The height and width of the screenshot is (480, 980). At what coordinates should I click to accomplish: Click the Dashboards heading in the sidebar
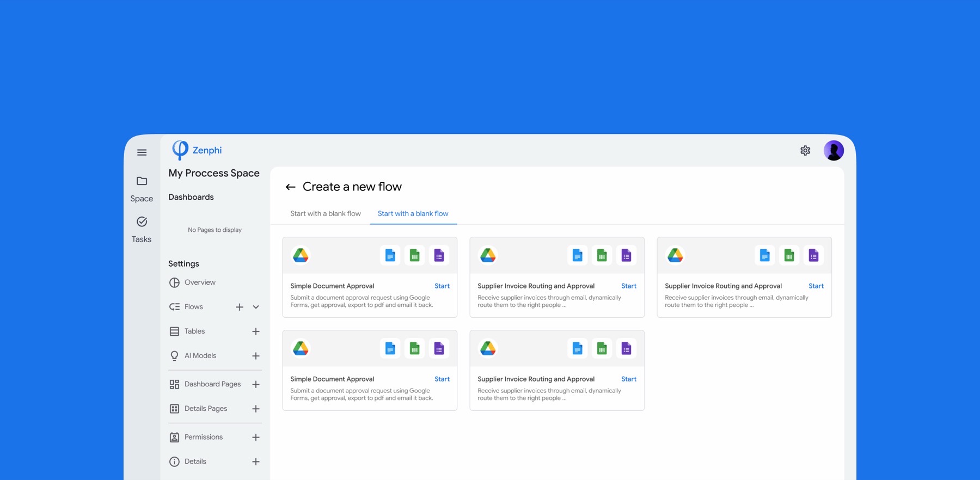pyautogui.click(x=191, y=197)
